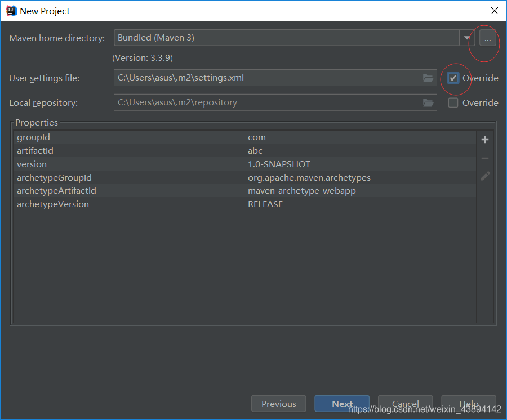Screen dimensions: 507x420
Task: Select the artifactId property row
Action: 245,150
